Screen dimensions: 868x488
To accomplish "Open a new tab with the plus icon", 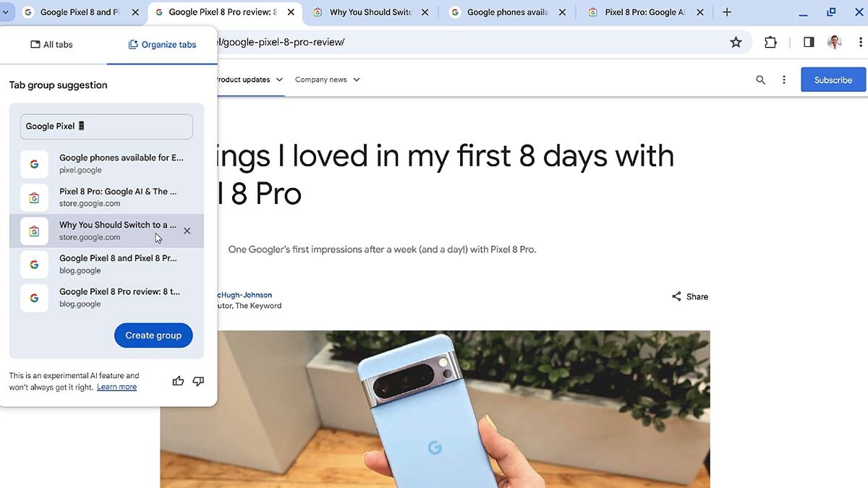I will [x=727, y=12].
